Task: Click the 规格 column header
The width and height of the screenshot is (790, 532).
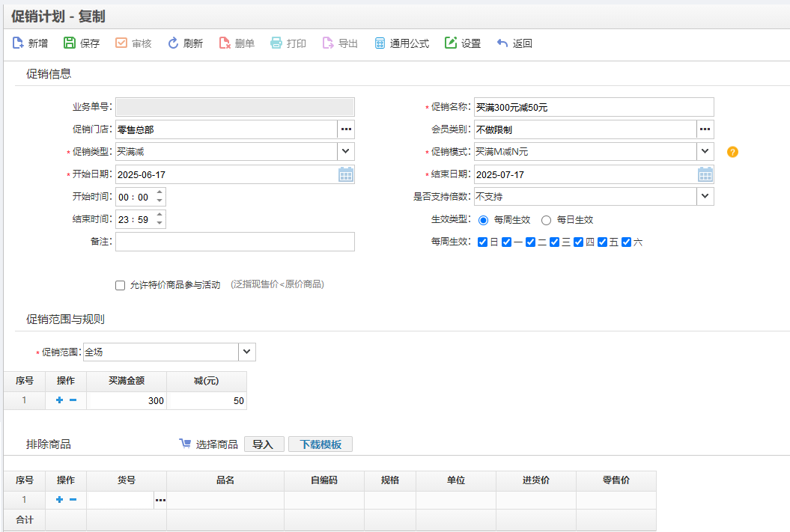Action: tap(390, 480)
